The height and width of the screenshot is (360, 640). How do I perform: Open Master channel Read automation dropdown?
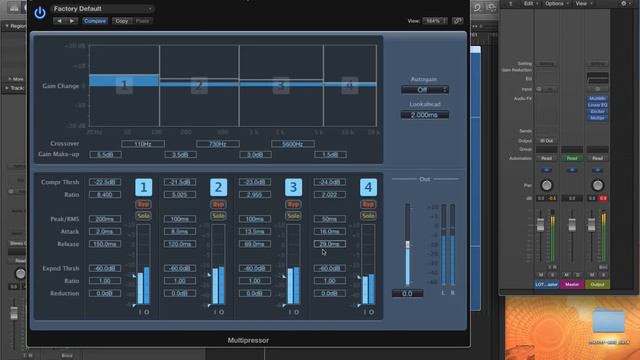tap(572, 158)
